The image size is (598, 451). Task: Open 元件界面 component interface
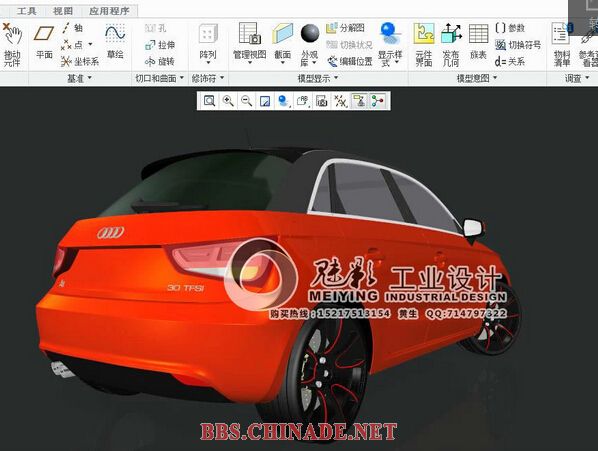pyautogui.click(x=424, y=44)
